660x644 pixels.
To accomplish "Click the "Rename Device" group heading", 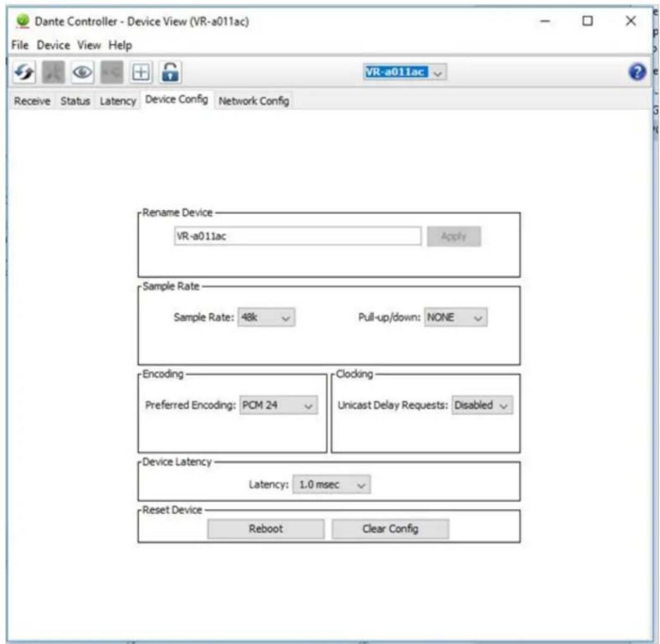I will [x=177, y=213].
